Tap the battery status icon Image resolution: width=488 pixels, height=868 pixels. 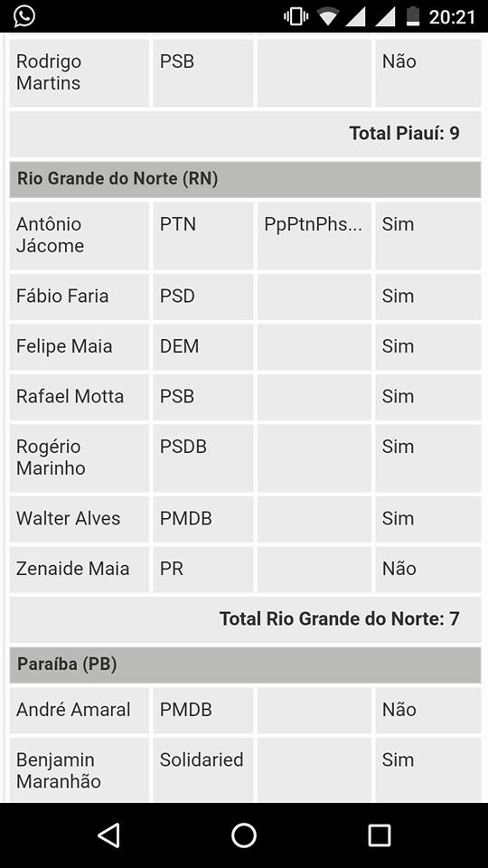pos(413,16)
